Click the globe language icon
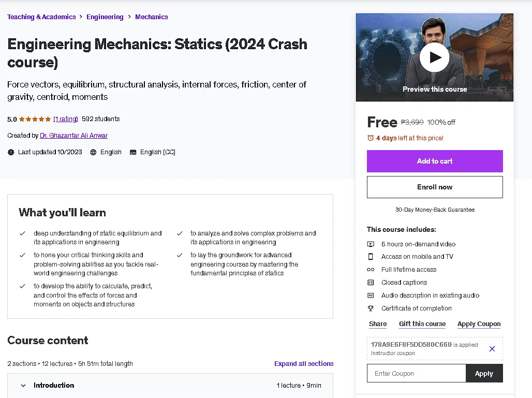This screenshot has height=398, width=532. 93,152
